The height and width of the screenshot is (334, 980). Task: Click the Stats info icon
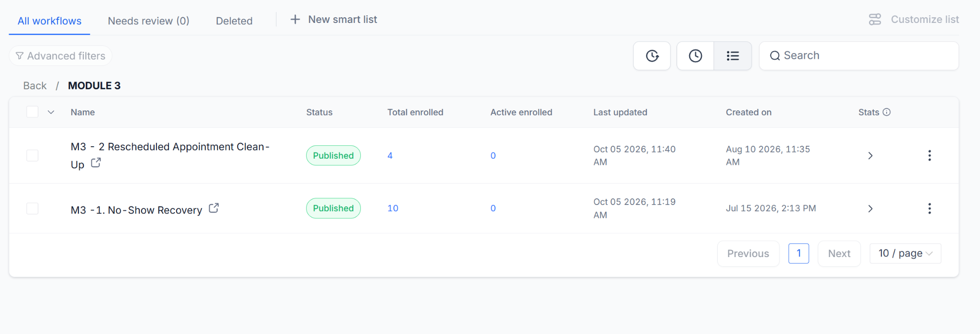[x=887, y=112]
